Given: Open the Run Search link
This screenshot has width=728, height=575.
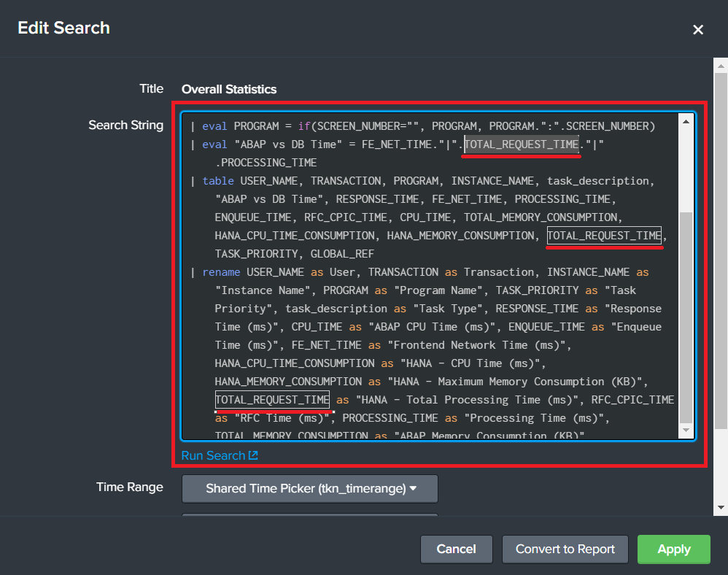Looking at the screenshot, I should point(213,456).
